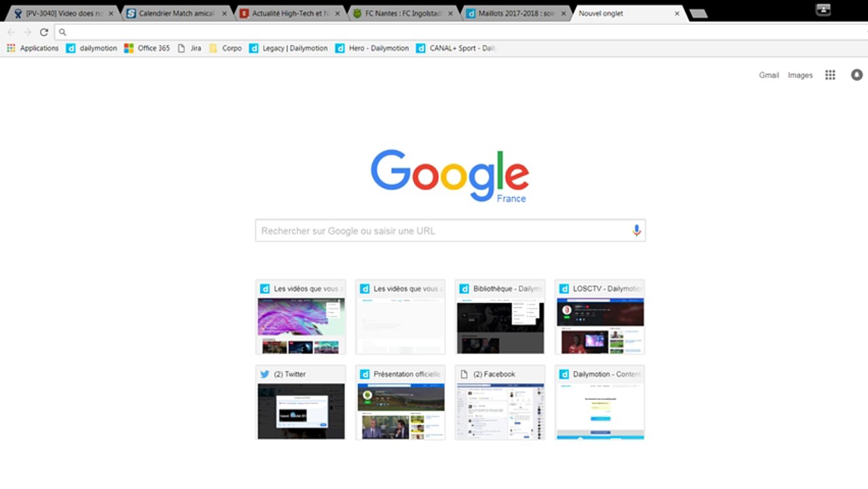Viewport: 868px width, 489px height.
Task: Click the Office 365 bookmark icon
Action: 129,48
